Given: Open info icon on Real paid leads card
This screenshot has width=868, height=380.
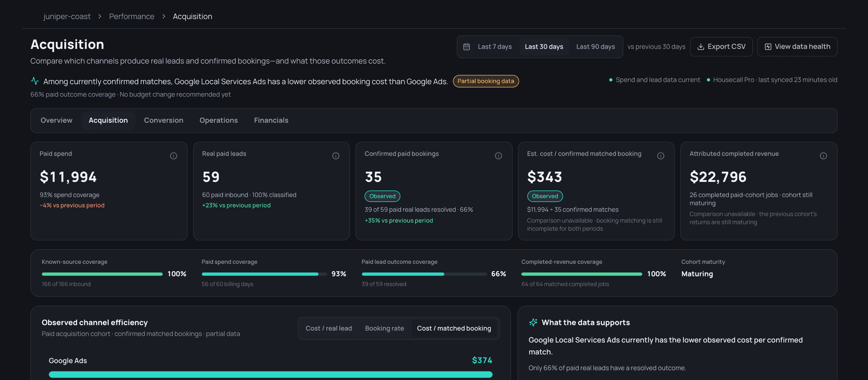Looking at the screenshot, I should (x=336, y=156).
